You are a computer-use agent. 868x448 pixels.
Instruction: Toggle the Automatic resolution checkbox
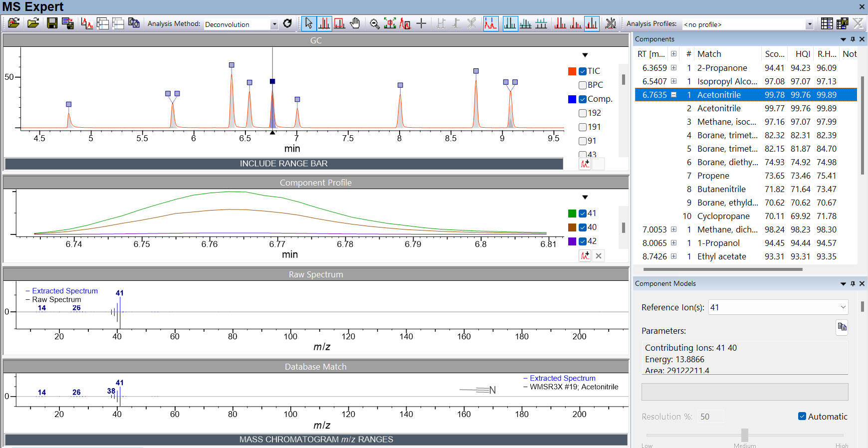coord(802,416)
